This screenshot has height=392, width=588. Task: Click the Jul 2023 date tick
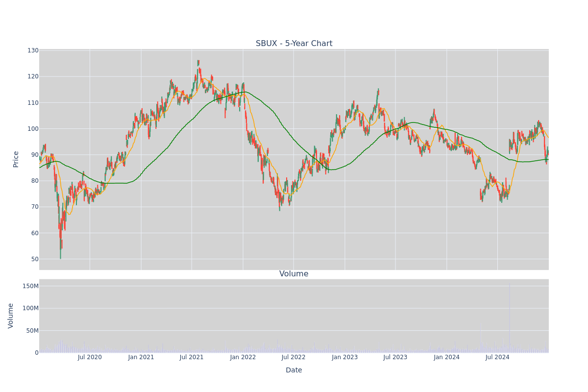(395, 357)
